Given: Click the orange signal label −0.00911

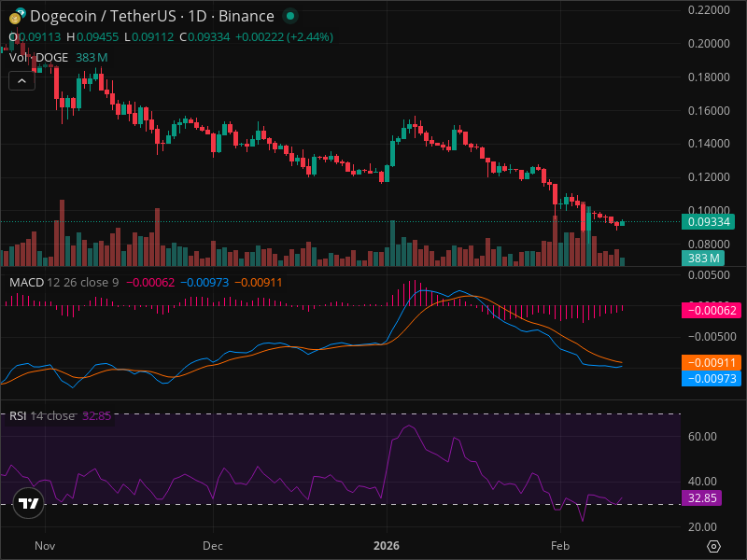Looking at the screenshot, I should 712,363.
